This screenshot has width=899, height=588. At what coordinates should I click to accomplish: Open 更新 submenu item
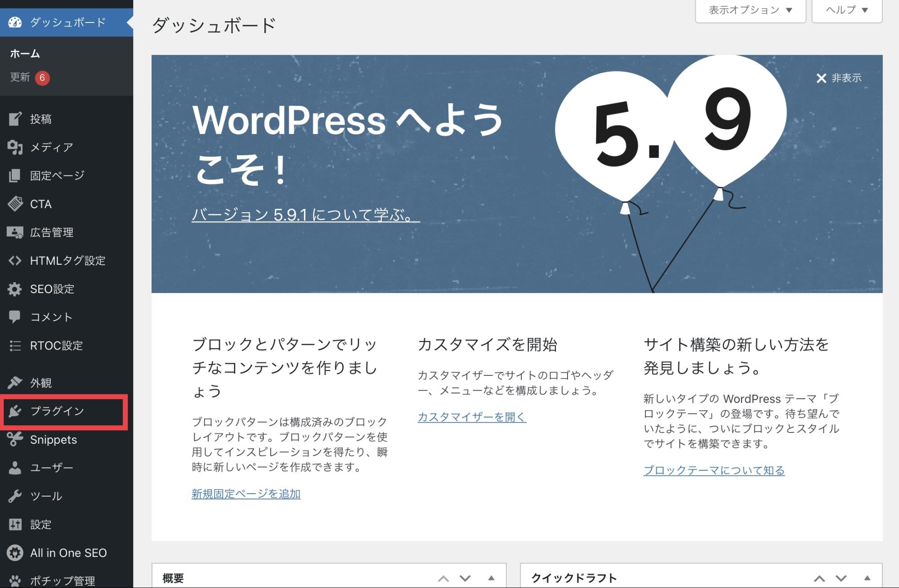point(20,77)
